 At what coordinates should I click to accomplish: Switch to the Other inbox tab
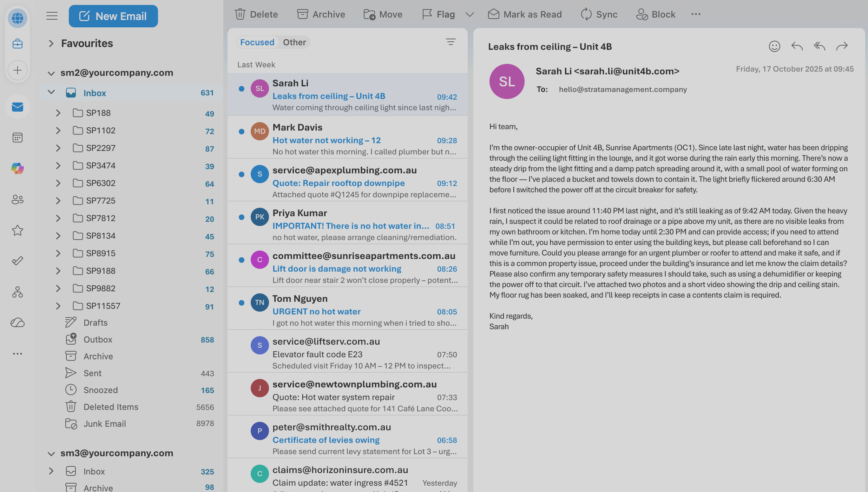pyautogui.click(x=294, y=42)
